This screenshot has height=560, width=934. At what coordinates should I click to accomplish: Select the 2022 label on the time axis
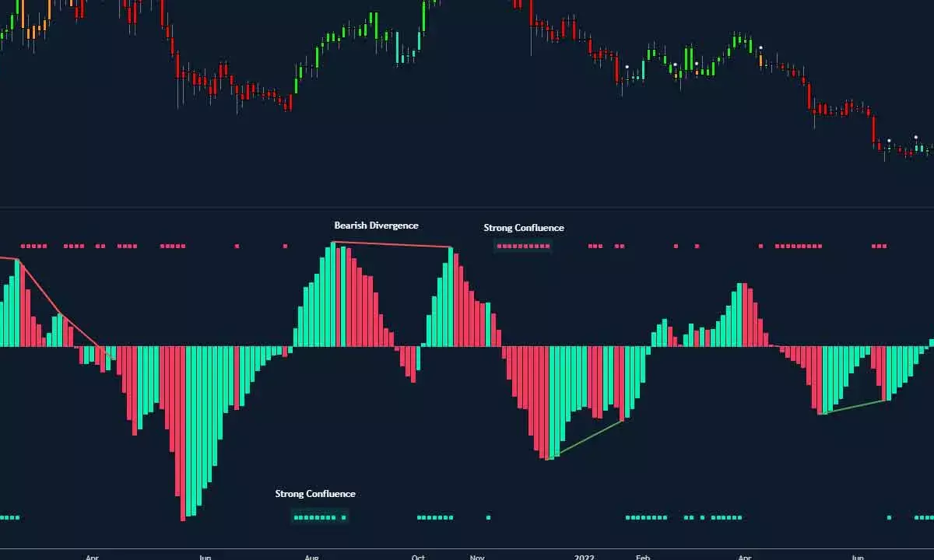point(582,557)
